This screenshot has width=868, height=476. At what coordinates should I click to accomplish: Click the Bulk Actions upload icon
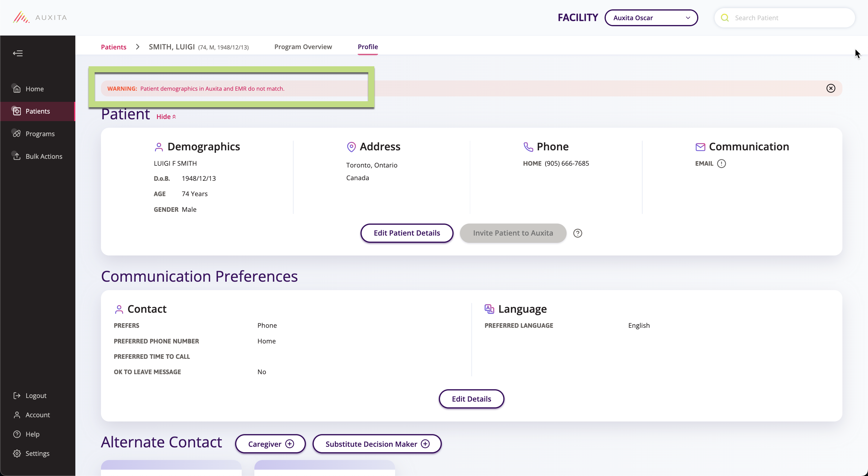coord(17,156)
